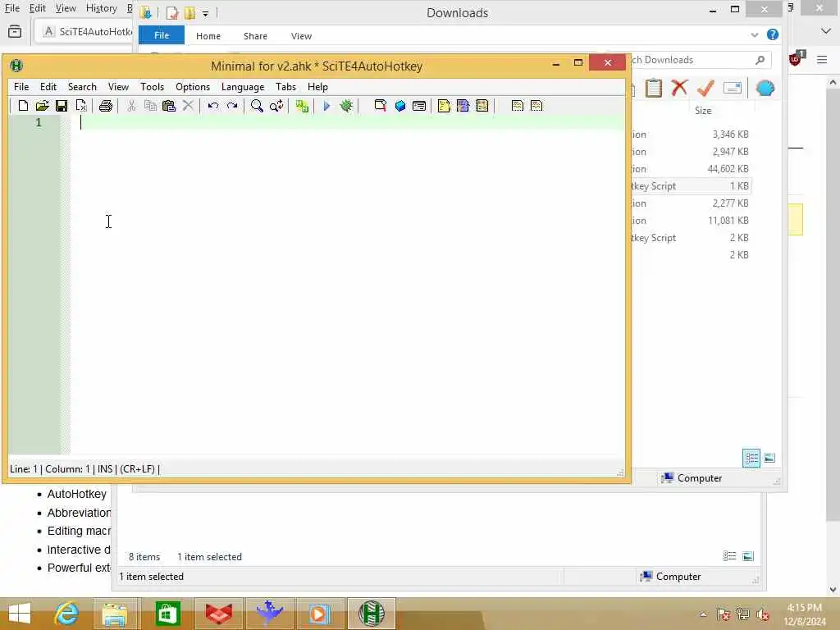Viewport: 840px width, 630px height.
Task: Click the Paste clipboard icon in SciTE toolbar
Action: (169, 106)
